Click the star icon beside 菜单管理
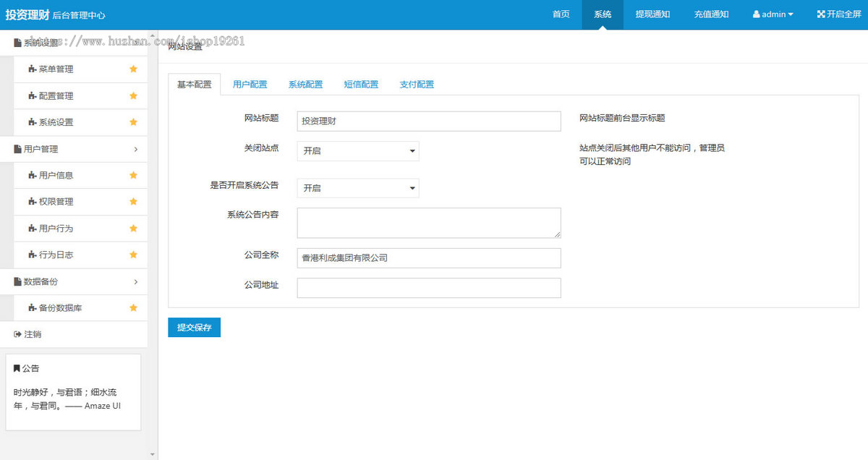The height and width of the screenshot is (460, 868). [133, 69]
